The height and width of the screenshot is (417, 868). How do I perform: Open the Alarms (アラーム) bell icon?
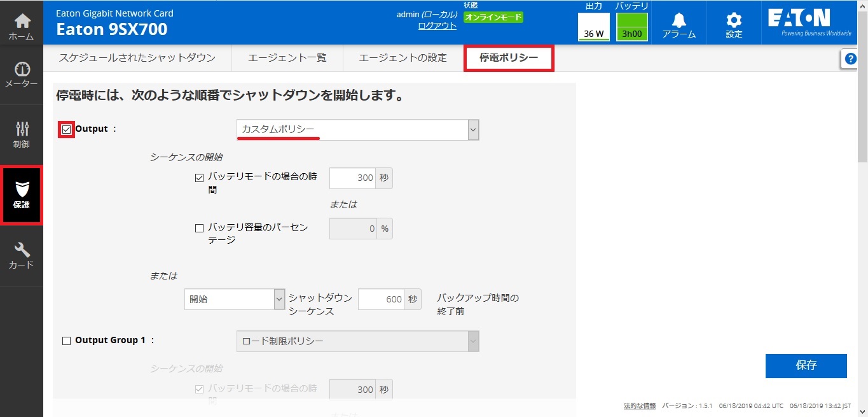[679, 25]
